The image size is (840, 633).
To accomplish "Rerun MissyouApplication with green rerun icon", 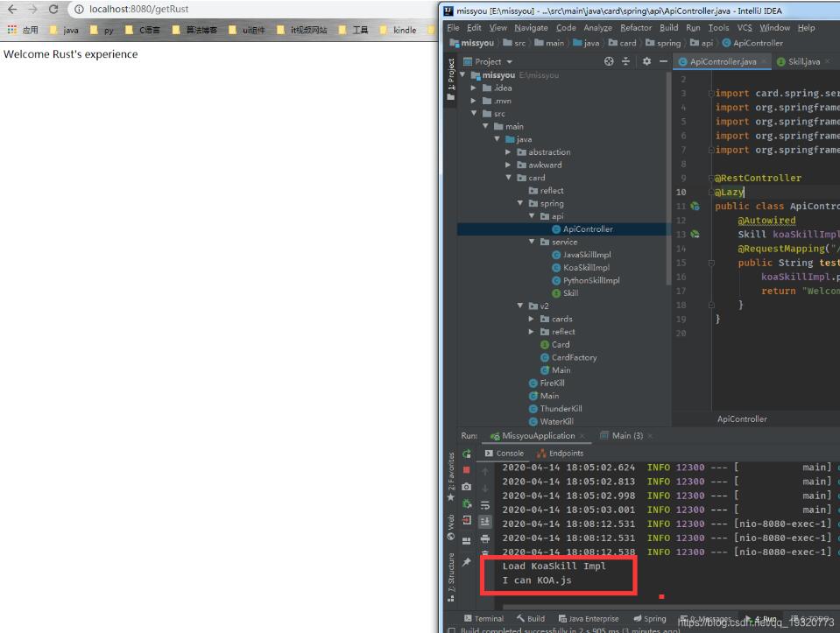I will [x=467, y=454].
